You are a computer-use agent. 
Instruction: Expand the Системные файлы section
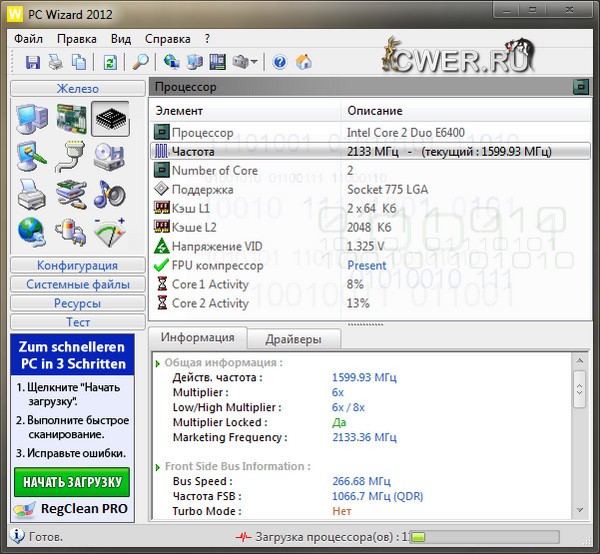[77, 285]
